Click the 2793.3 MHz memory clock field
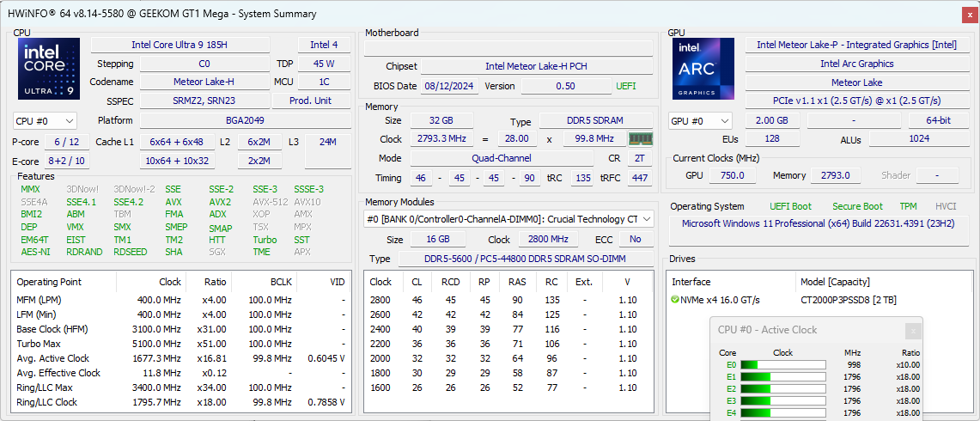 441,139
